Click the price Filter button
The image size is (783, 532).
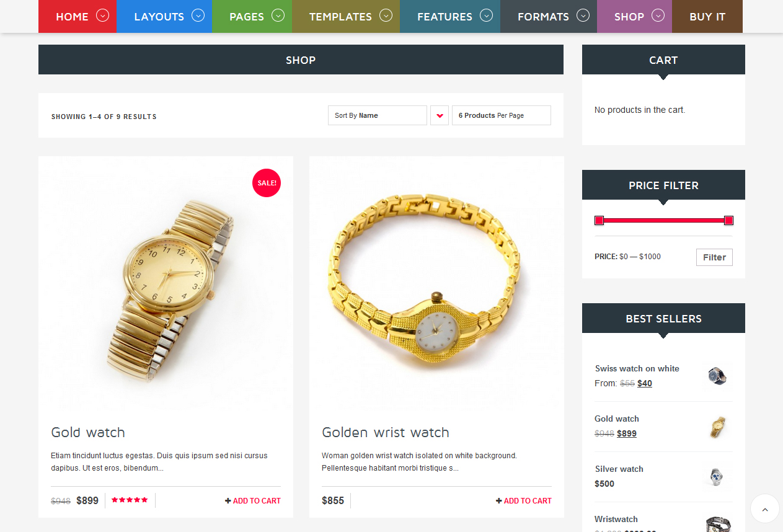714,257
